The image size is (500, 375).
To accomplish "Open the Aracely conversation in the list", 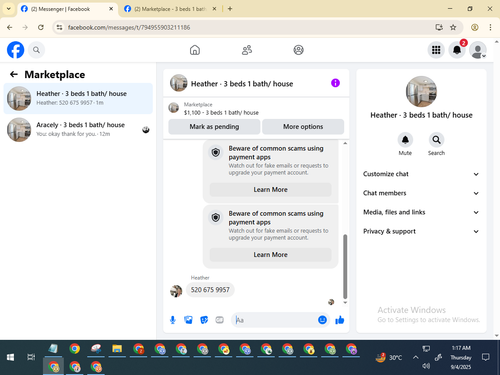I will (x=78, y=129).
